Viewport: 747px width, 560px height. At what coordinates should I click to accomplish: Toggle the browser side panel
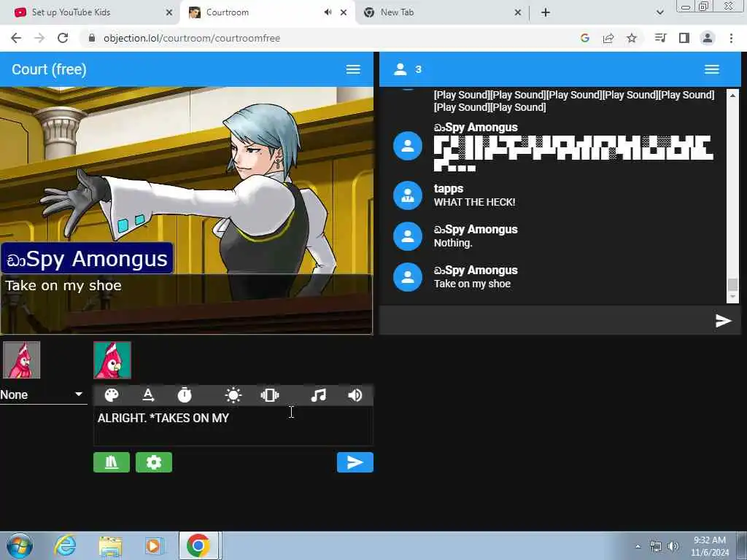[x=684, y=38]
